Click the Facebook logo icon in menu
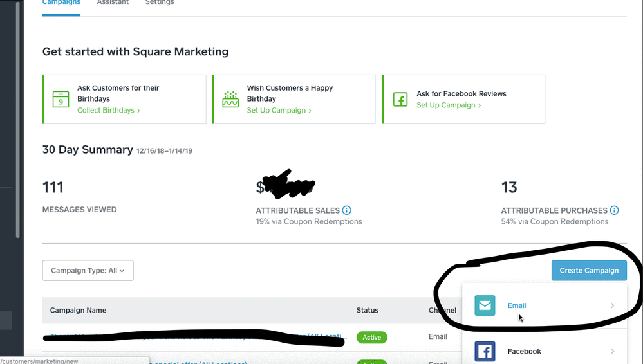 point(485,351)
